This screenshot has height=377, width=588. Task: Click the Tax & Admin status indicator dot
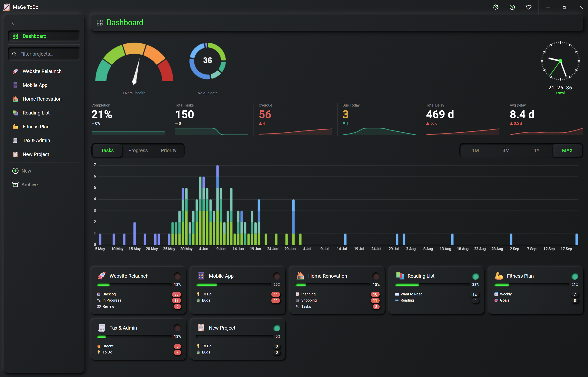coord(177,328)
